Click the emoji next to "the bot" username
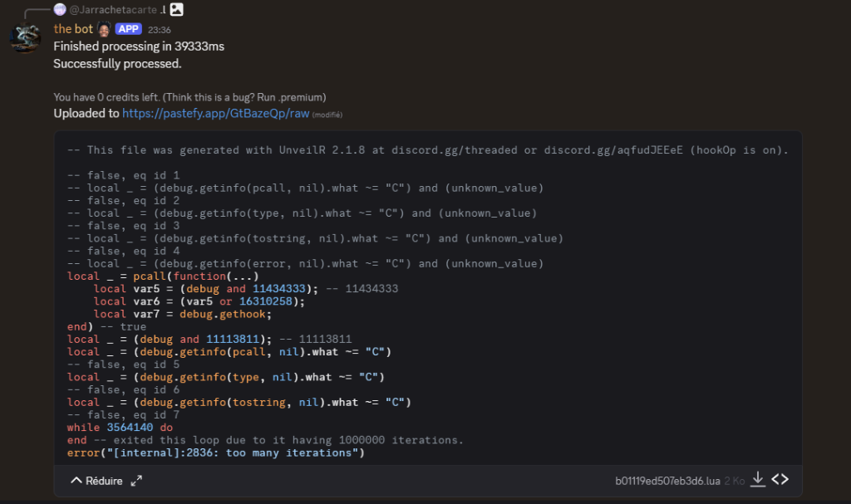The height and width of the screenshot is (504, 851). (103, 28)
